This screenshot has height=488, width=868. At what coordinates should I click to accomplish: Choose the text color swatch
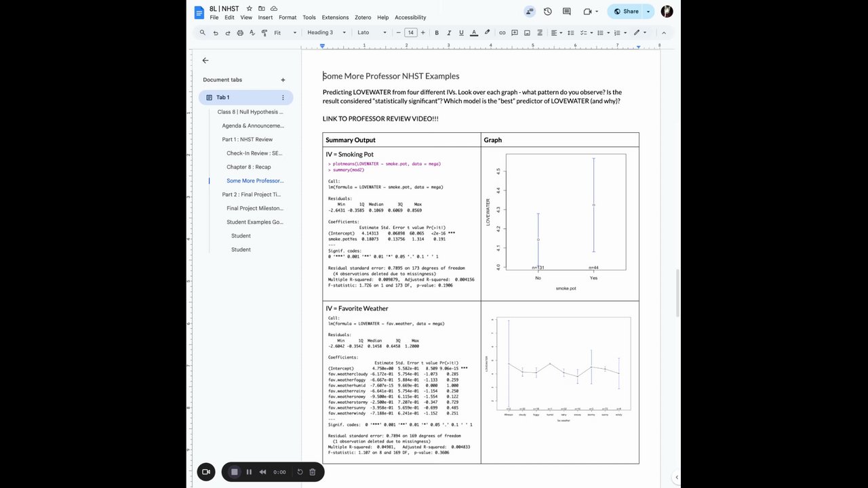pos(474,33)
